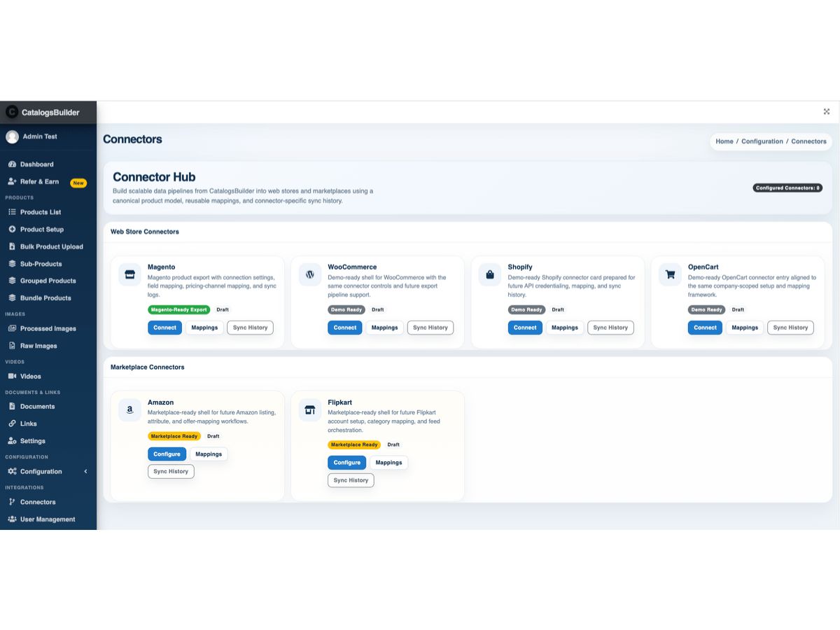View Sync History for Magento
The height and width of the screenshot is (630, 840).
[250, 328]
